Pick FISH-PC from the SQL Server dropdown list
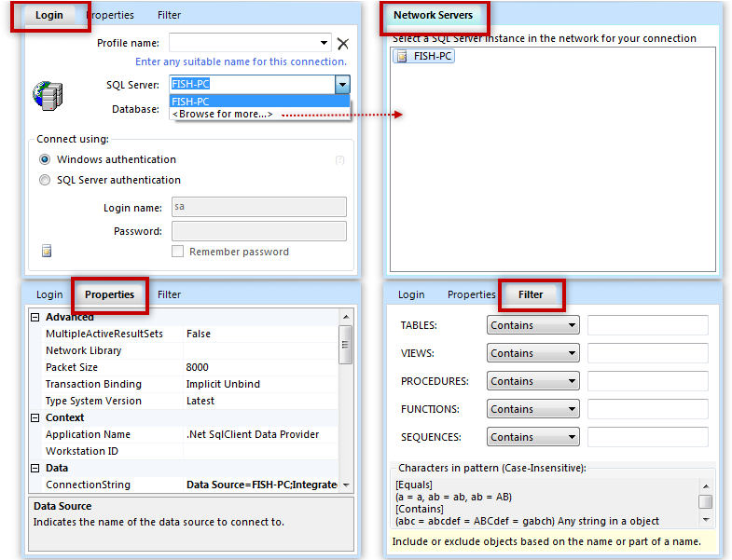 [191, 101]
